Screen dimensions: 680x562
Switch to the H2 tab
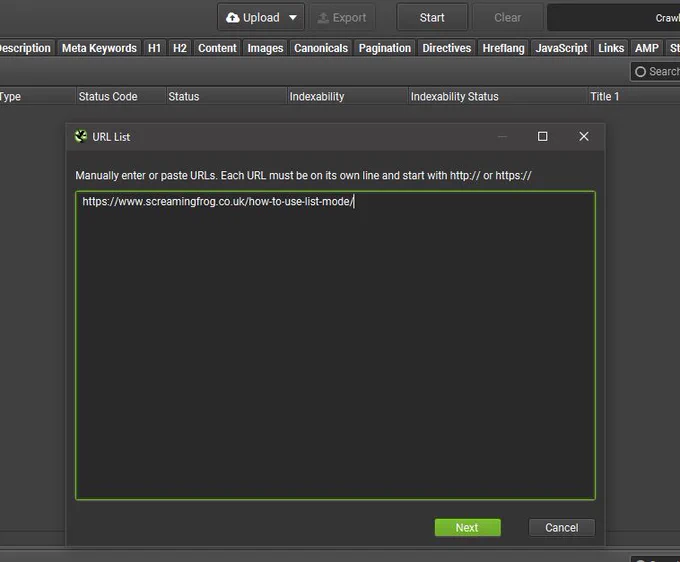[180, 48]
